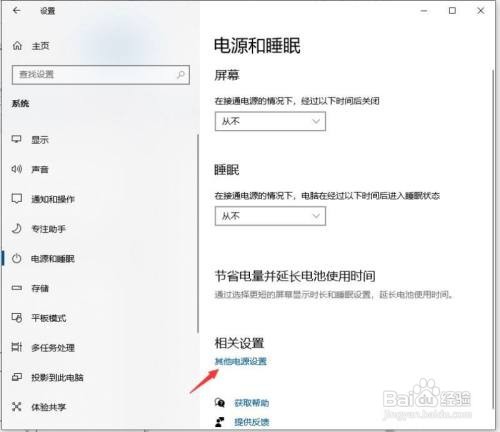Click the 相关设置 heading
Viewport: 500px width, 432px height.
(239, 343)
